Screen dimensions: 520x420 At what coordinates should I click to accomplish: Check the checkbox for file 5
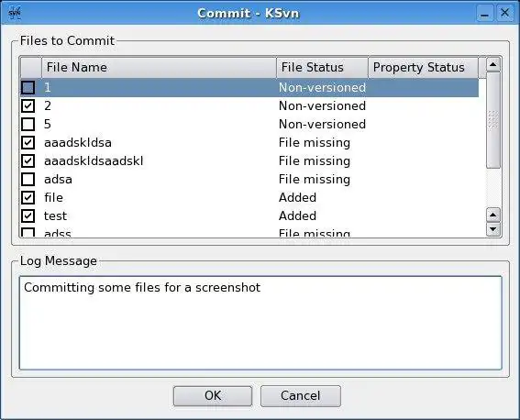[28, 125]
